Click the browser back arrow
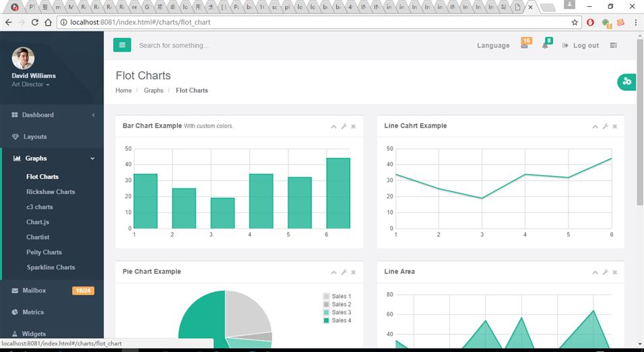This screenshot has width=644, height=352. click(9, 22)
